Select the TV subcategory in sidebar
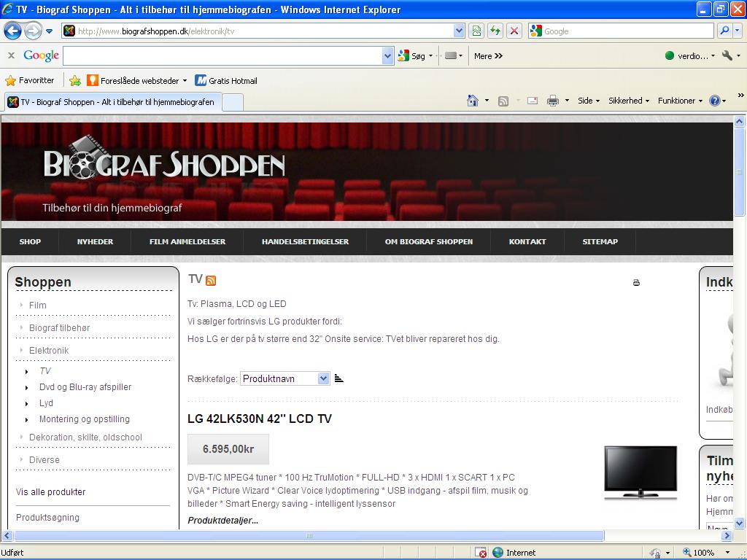The height and width of the screenshot is (560, 747). coord(44,371)
